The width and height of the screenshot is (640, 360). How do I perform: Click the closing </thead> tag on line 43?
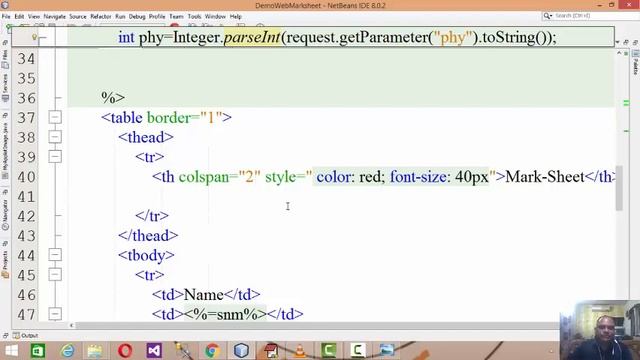148,236
